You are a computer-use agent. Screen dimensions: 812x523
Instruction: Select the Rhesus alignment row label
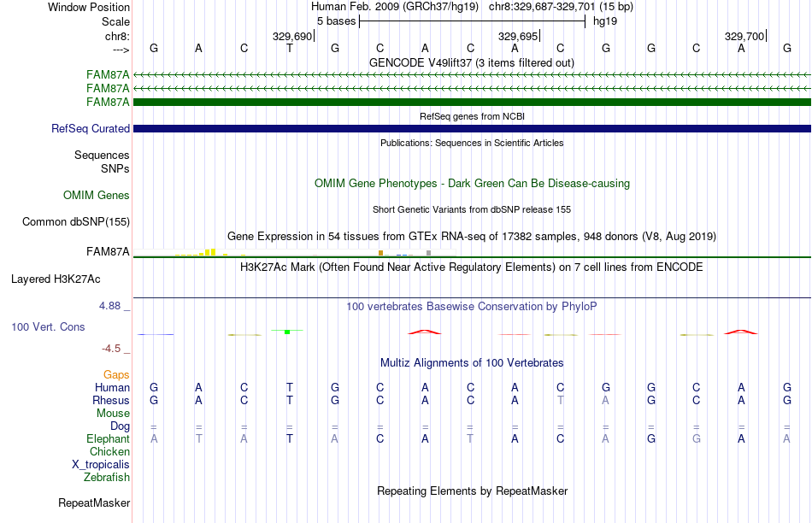[x=111, y=400]
